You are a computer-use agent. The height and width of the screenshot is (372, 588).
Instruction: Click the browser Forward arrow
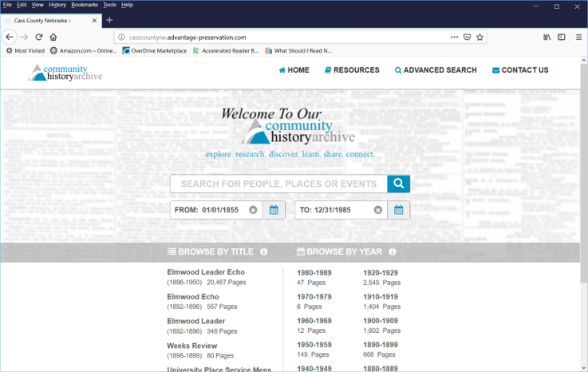pos(25,38)
